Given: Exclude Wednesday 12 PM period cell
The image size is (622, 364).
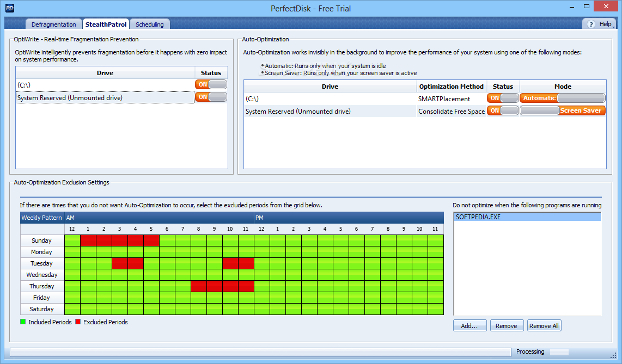Looking at the screenshot, I should click(x=262, y=274).
